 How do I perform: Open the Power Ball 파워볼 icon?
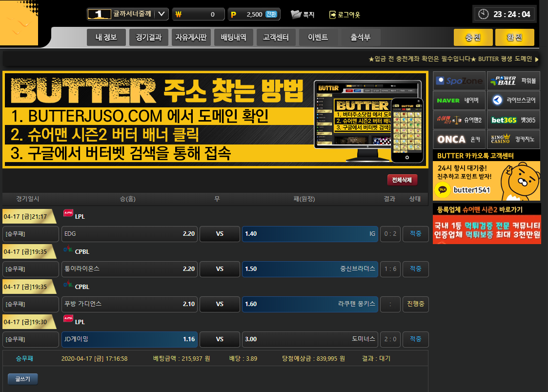pos(513,81)
